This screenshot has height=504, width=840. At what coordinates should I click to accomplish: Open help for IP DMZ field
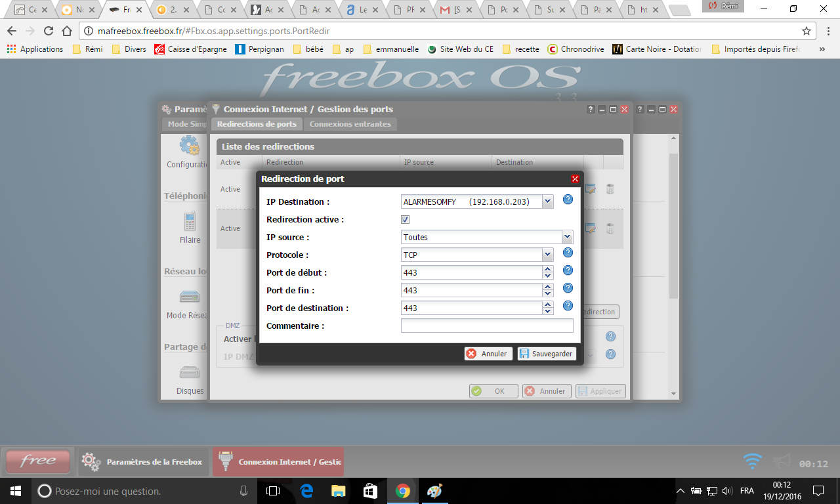click(x=610, y=354)
